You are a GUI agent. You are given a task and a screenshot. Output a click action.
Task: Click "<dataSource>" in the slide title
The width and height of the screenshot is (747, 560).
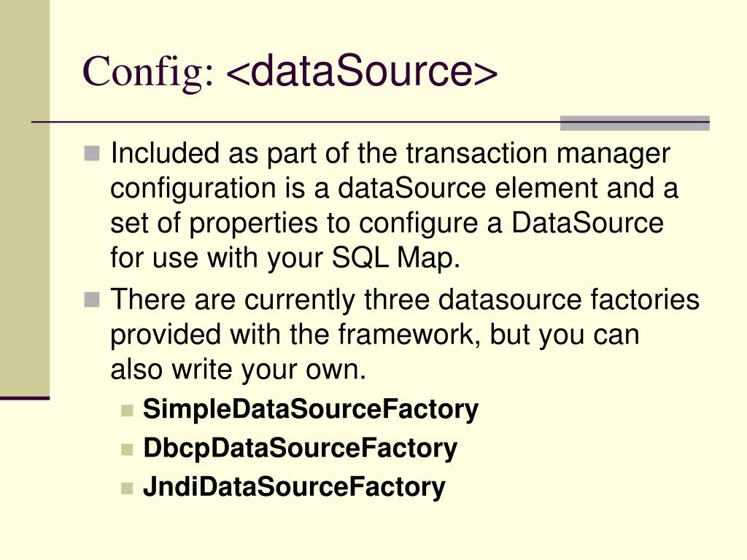point(362,71)
